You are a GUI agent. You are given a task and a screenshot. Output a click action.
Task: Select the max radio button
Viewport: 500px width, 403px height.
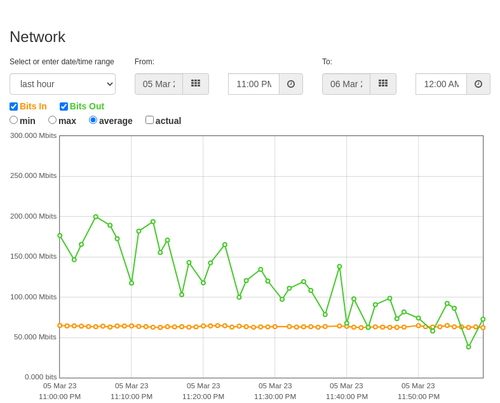click(x=52, y=120)
